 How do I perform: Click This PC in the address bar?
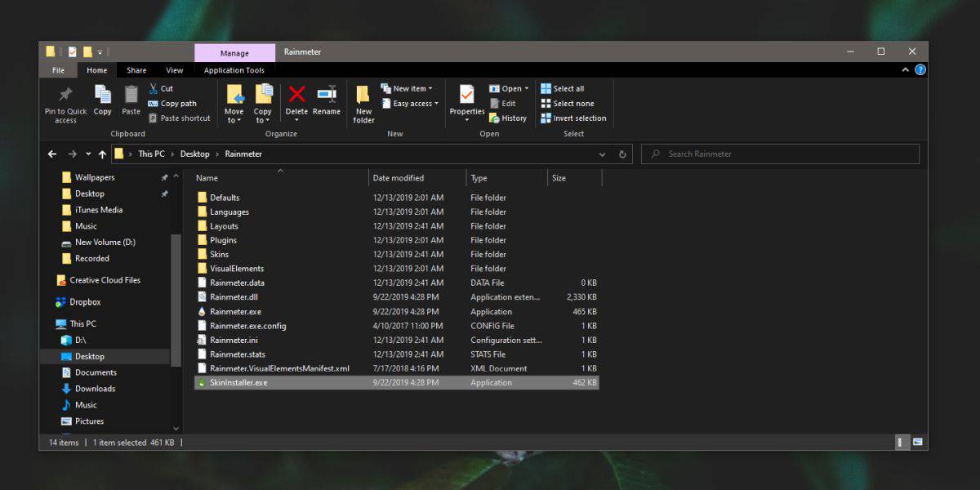[151, 154]
